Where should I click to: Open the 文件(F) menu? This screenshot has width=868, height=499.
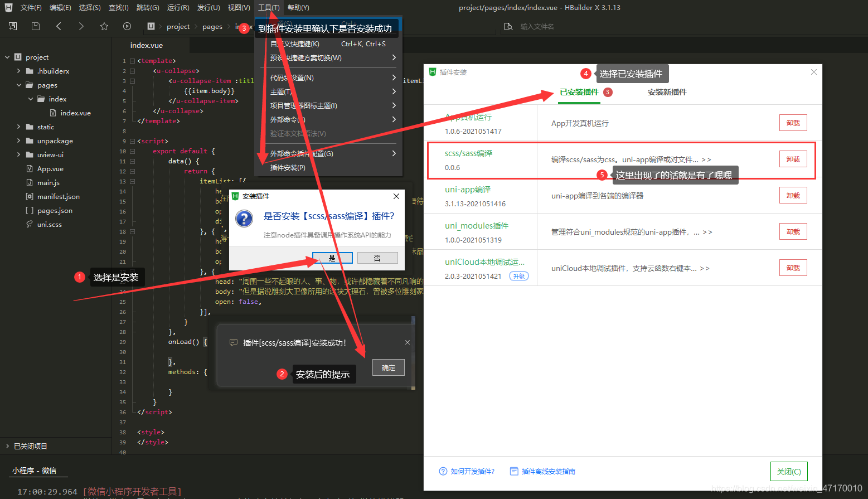pos(31,7)
